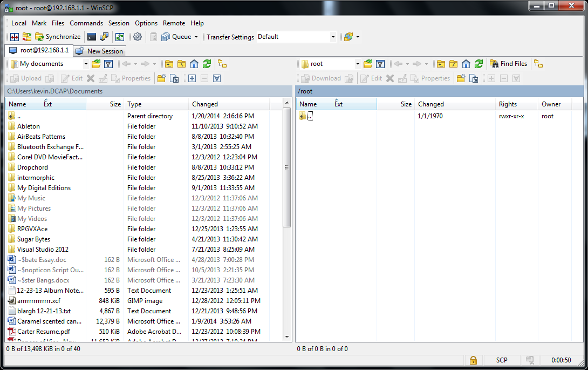Open Preferences gear icon

coord(138,37)
